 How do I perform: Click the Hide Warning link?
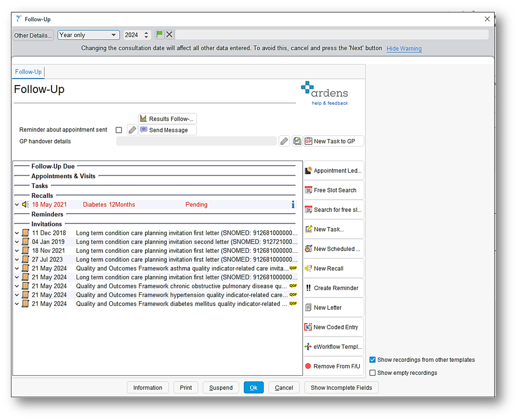click(x=404, y=48)
